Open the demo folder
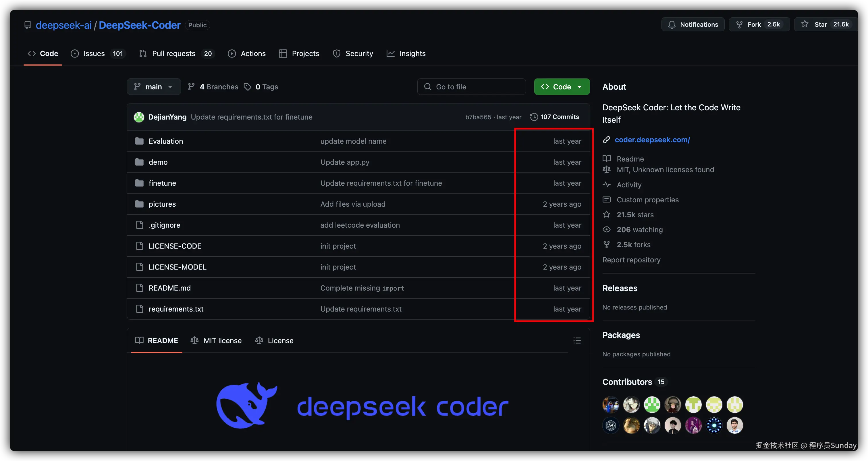 point(158,162)
